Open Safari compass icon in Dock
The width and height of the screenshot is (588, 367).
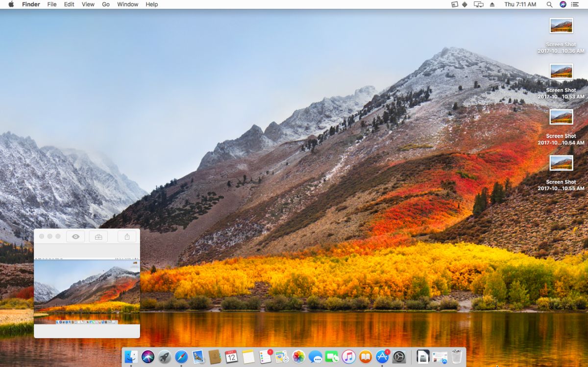pyautogui.click(x=181, y=357)
